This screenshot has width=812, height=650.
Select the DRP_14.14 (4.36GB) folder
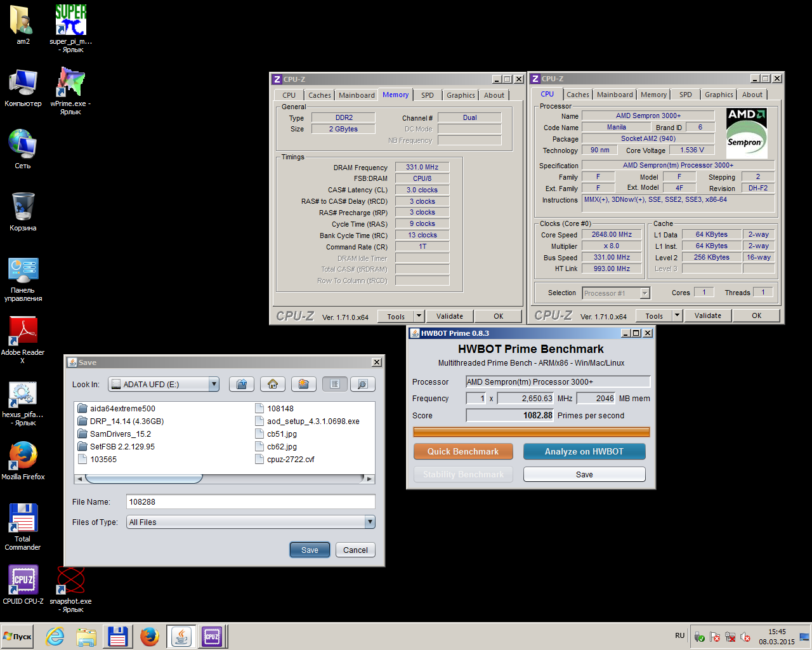click(121, 421)
